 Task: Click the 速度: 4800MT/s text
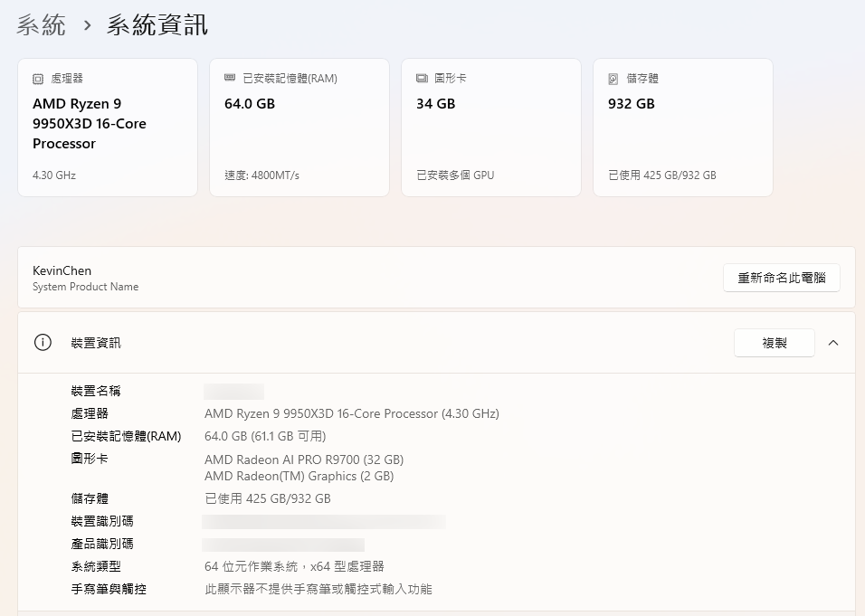pyautogui.click(x=261, y=175)
